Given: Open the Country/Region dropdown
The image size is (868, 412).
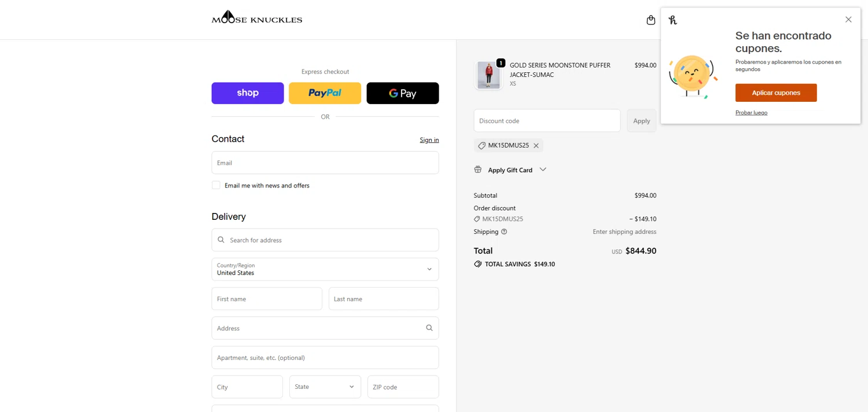Looking at the screenshot, I should click(x=325, y=269).
